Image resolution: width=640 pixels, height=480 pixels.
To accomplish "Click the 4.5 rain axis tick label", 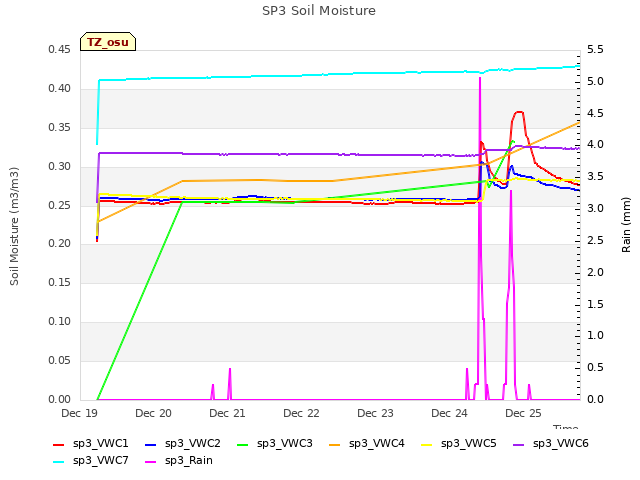I will click(x=595, y=113).
